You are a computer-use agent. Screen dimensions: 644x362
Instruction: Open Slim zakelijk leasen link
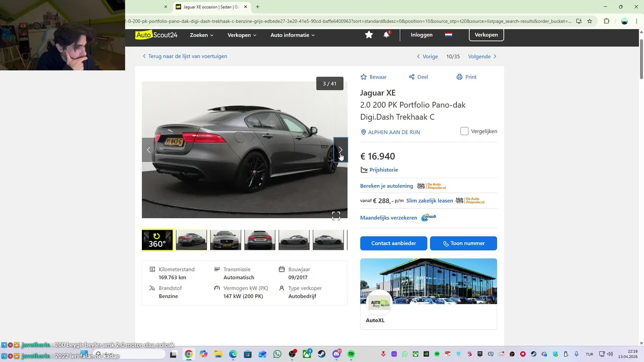[x=430, y=201]
